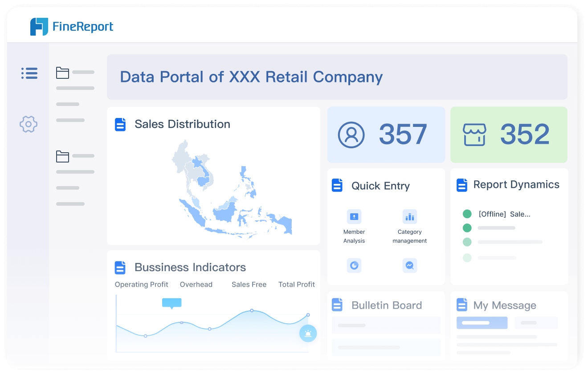The image size is (588, 374).
Task: Open the list menu sidebar icon
Action: click(29, 73)
